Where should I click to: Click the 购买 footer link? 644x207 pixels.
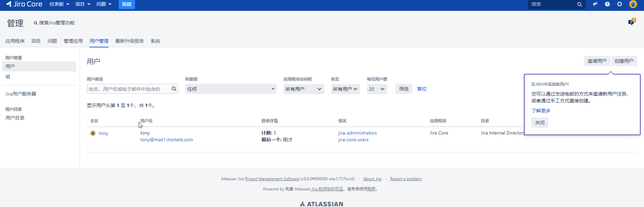pyautogui.click(x=371, y=189)
